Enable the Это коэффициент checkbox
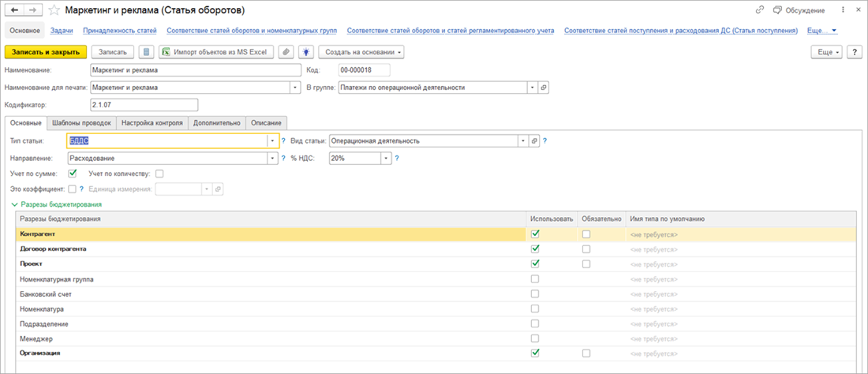The width and height of the screenshot is (868, 374). [72, 189]
